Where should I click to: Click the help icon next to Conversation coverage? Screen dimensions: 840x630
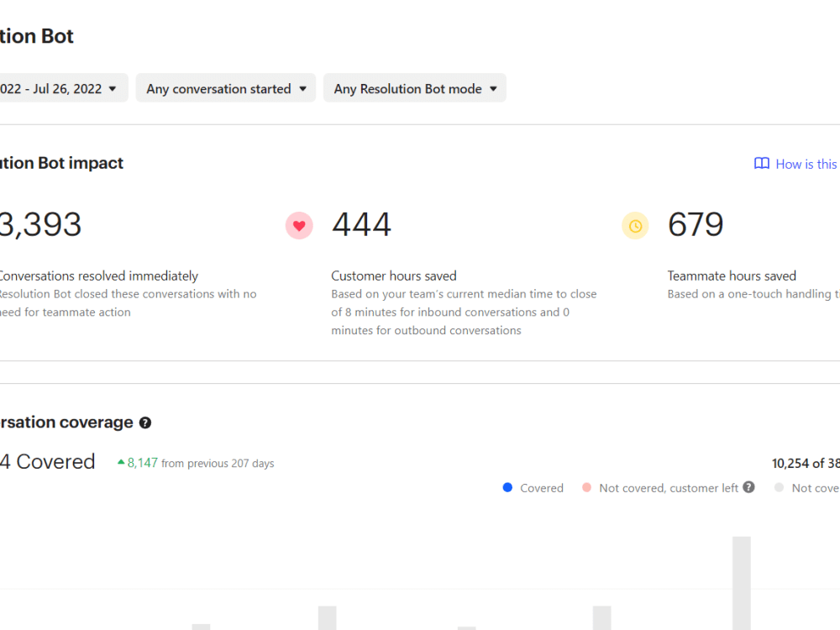click(144, 423)
